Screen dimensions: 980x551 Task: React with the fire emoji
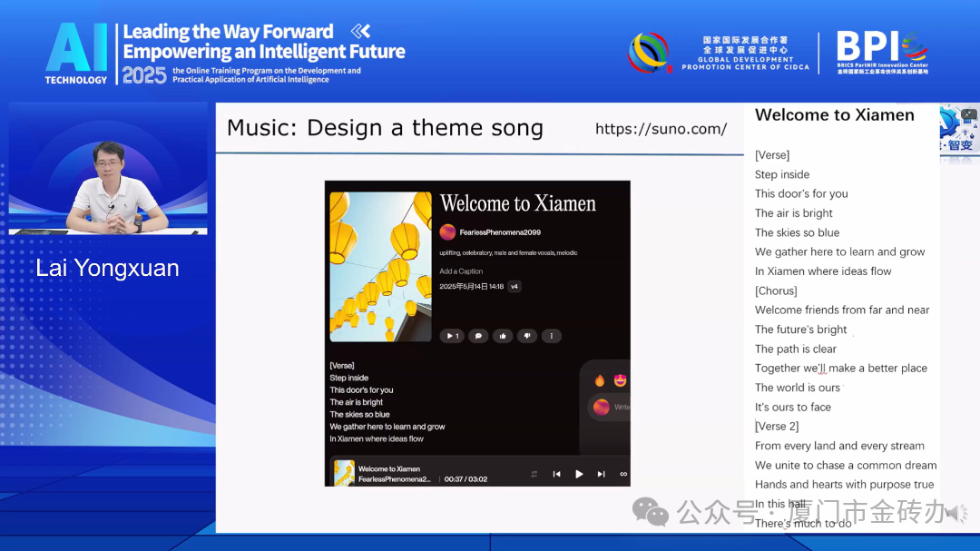[x=600, y=380]
